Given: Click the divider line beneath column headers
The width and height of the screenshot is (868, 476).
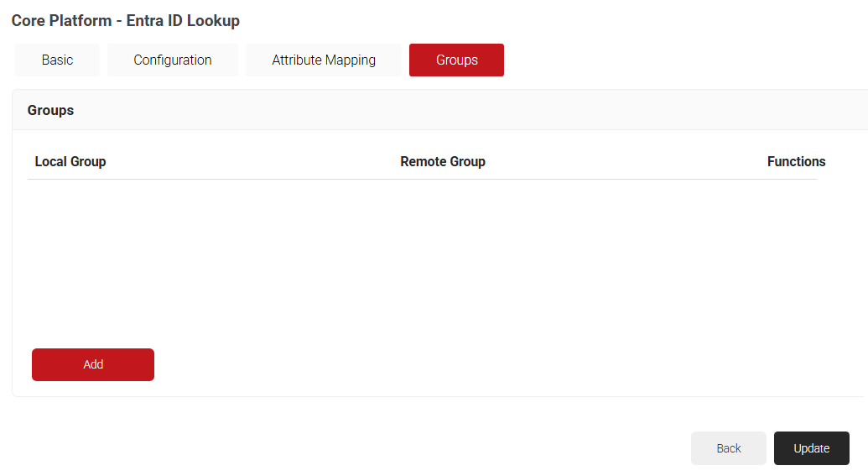Looking at the screenshot, I should (x=422, y=179).
